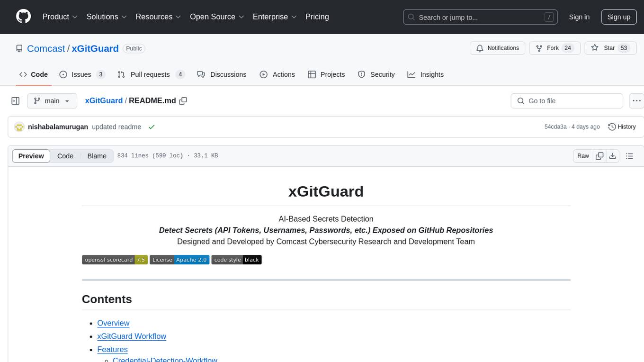
Task: Open nishabalamurugan's profile link
Action: pos(58,127)
